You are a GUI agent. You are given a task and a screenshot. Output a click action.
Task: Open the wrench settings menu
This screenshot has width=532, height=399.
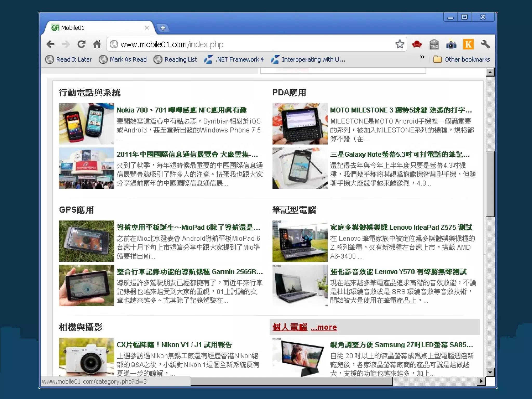pos(485,44)
